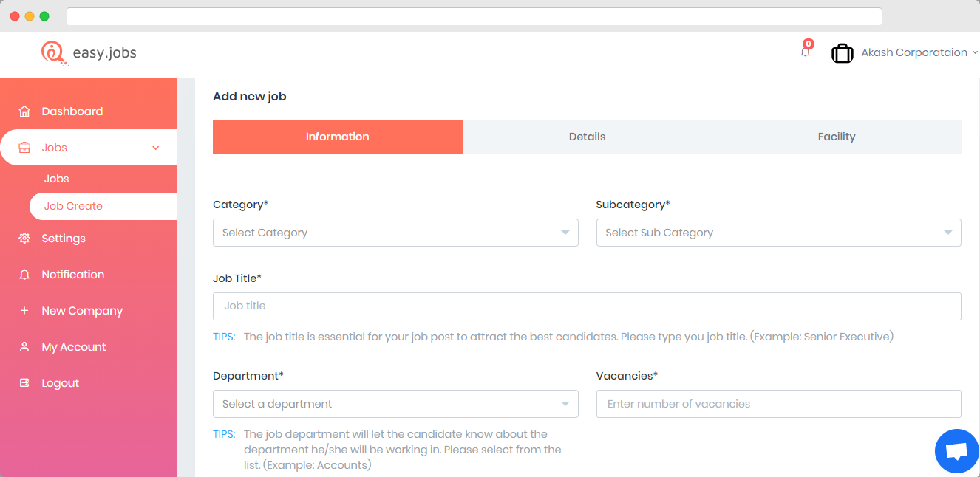Click the My Account person icon
Screen dimensions: 980x477
tap(24, 347)
